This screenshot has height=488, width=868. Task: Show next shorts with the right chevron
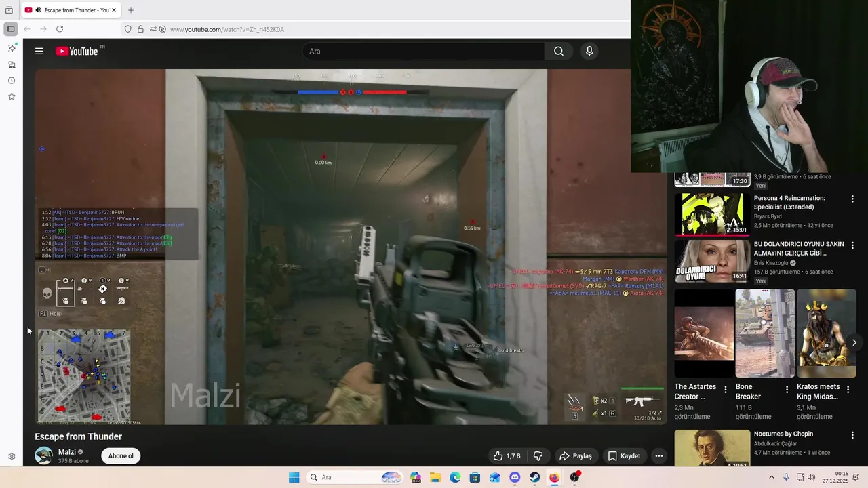[854, 343]
